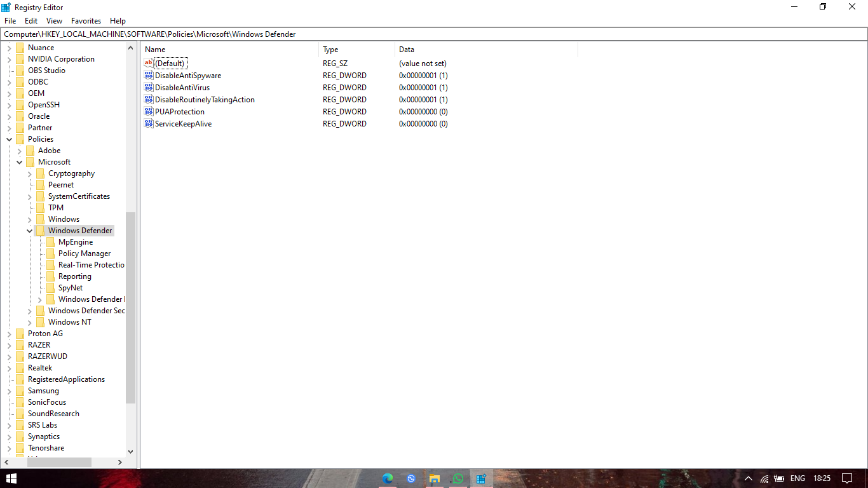868x488 pixels.
Task: Select the Adobe key under Policies
Action: pos(49,151)
